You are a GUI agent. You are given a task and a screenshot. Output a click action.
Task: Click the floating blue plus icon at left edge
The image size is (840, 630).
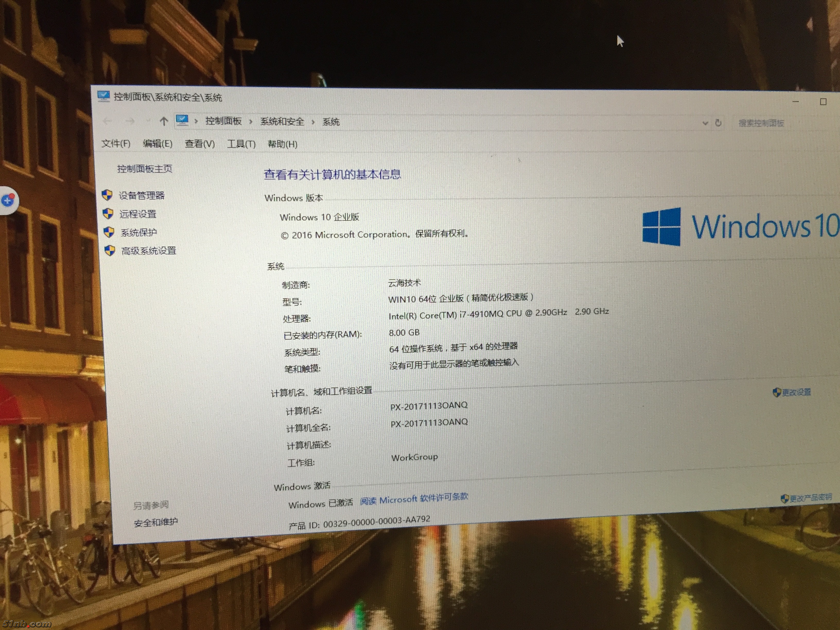tap(8, 200)
